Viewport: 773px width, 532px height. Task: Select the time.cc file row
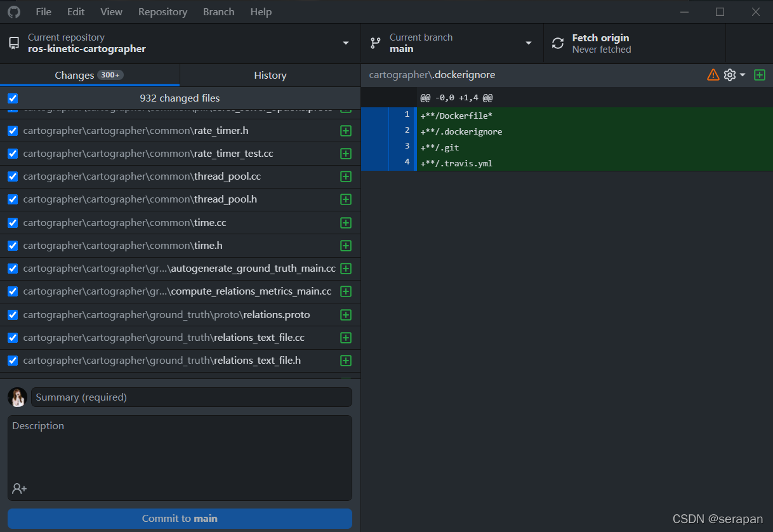[180, 223]
